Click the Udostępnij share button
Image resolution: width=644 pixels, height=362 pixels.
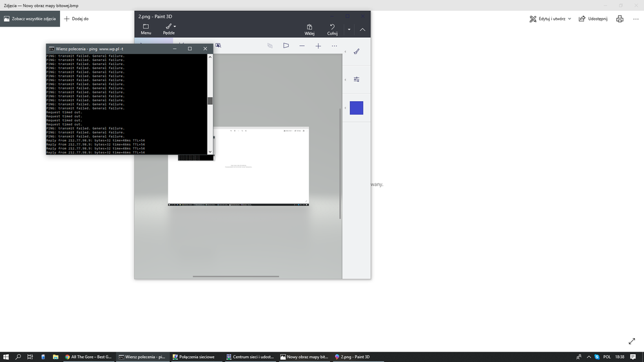(x=593, y=19)
